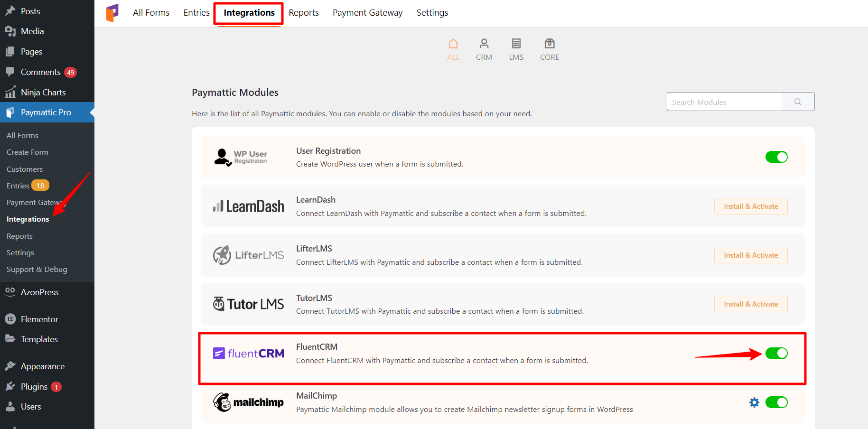
Task: Open Settings in sidebar submenu
Action: click(x=20, y=253)
